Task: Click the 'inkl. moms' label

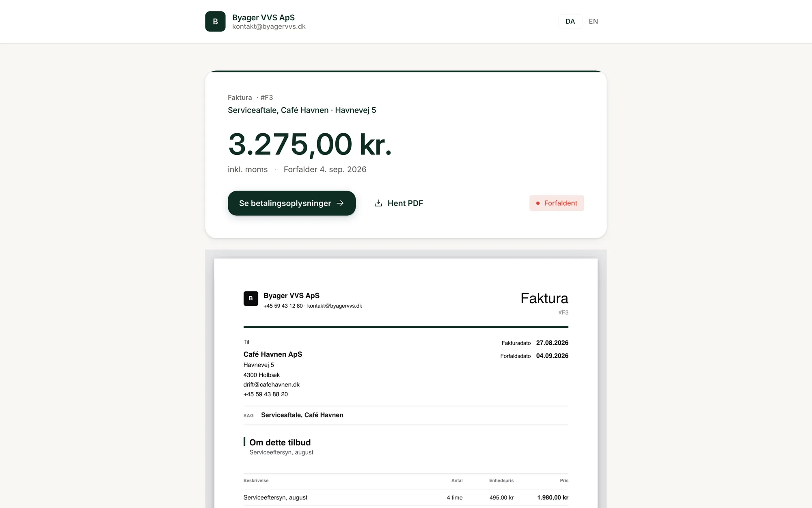Action: tap(248, 169)
